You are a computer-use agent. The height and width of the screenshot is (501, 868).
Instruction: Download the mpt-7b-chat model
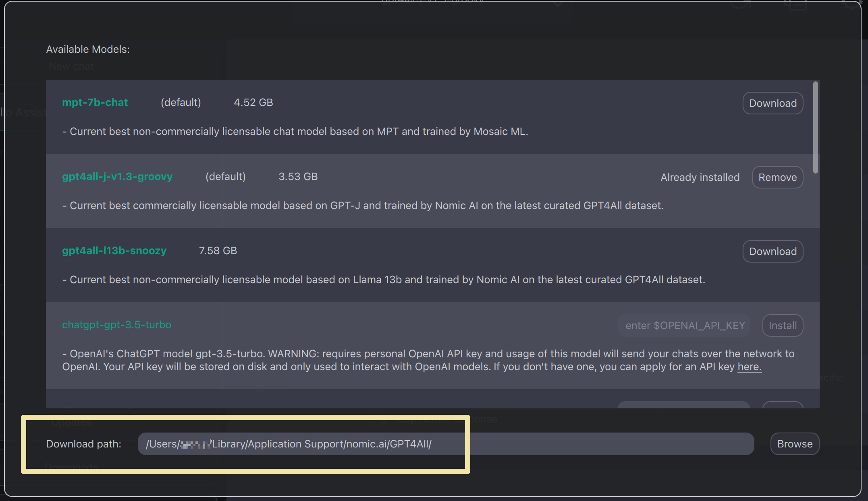coord(772,103)
